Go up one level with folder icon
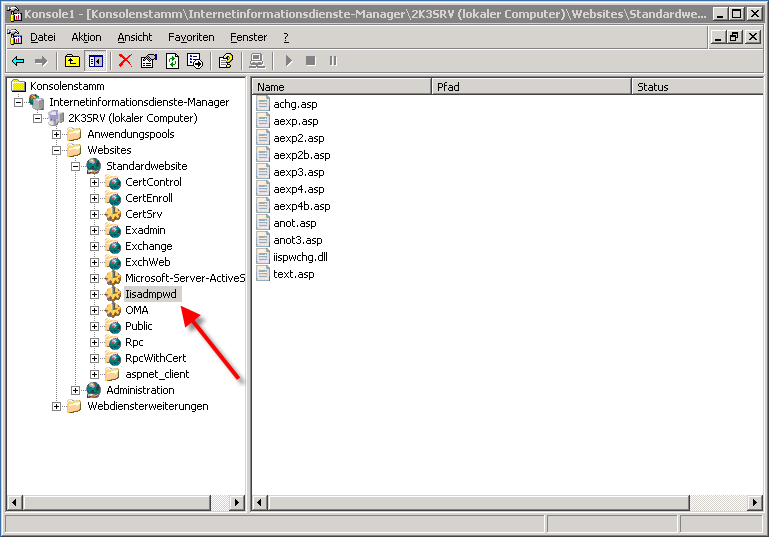 click(72, 61)
